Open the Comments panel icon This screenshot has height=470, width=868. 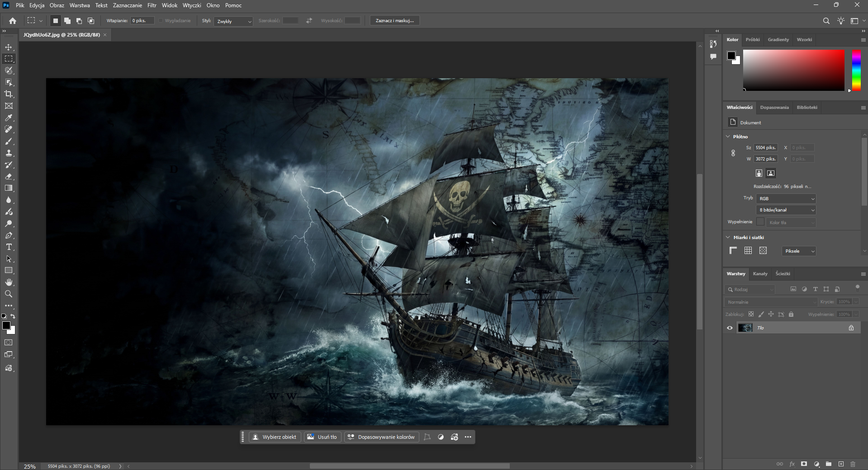coord(713,56)
